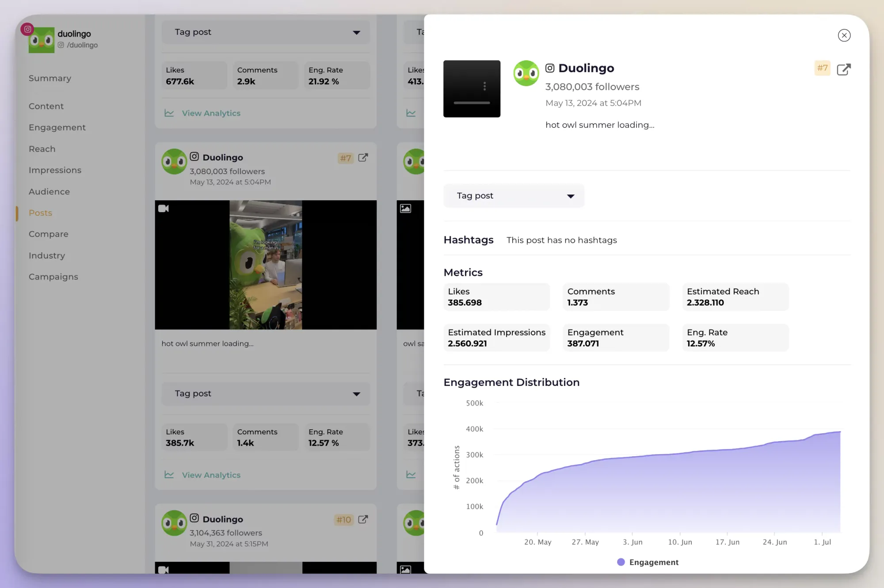
Task: Close the post analytics panel
Action: coord(844,35)
